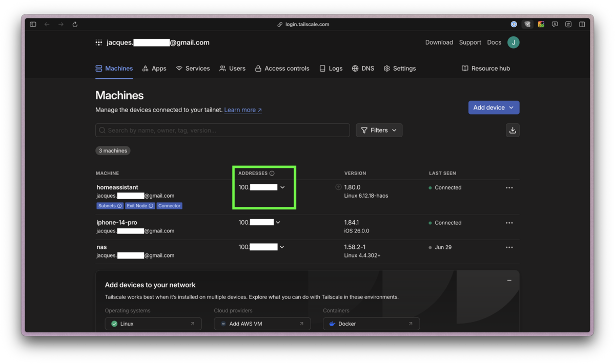Show the split view icon in browser toolbar

[x=582, y=24]
